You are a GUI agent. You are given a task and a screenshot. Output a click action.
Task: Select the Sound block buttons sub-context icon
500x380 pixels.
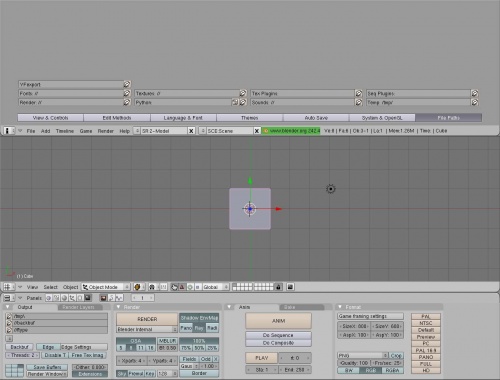tap(119, 298)
